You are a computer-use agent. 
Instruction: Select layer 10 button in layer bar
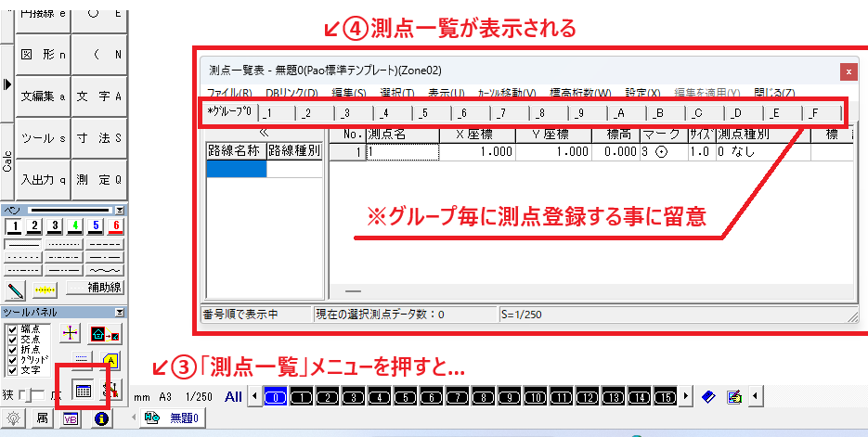(535, 396)
